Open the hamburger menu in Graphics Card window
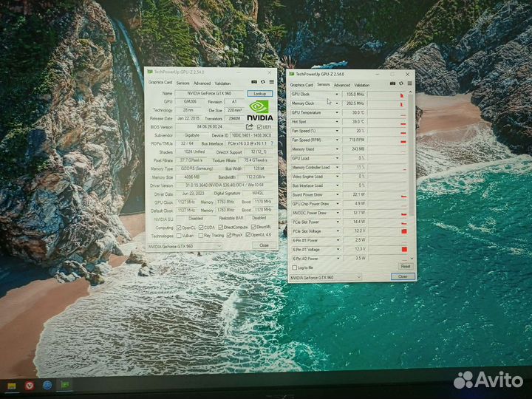 272,82
